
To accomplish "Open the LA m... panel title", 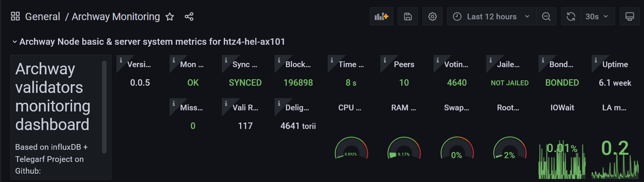I will [x=614, y=108].
